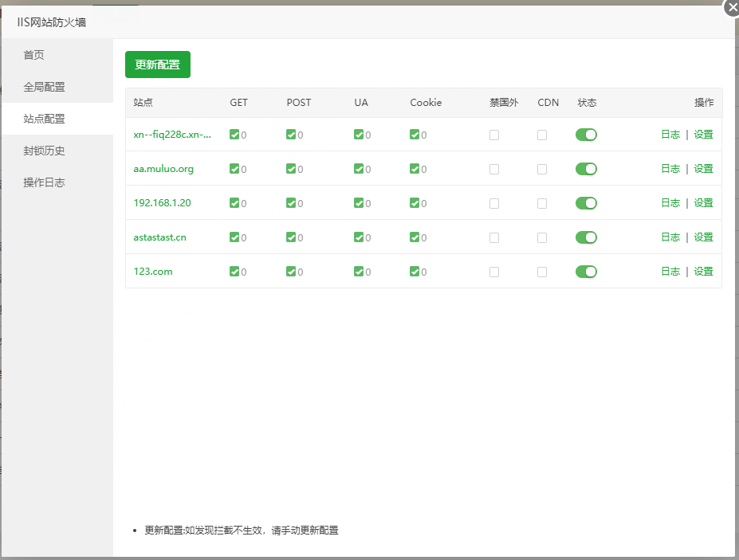Uncheck UA for 192.168.1.20

tap(359, 203)
